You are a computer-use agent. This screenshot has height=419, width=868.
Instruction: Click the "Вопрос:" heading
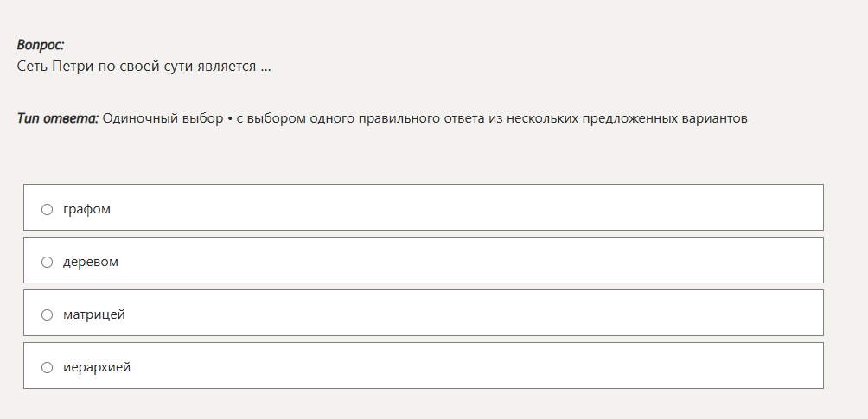[41, 45]
